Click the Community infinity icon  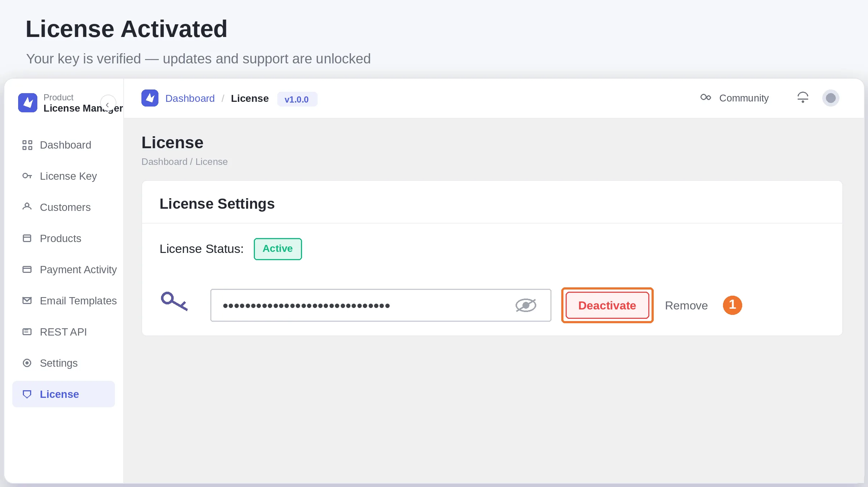(706, 97)
